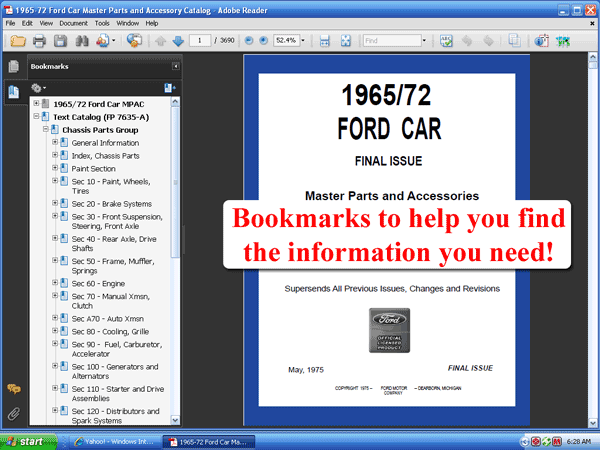Click the zoom in plus button
Viewport: 600px width, 450px height.
(x=263, y=41)
